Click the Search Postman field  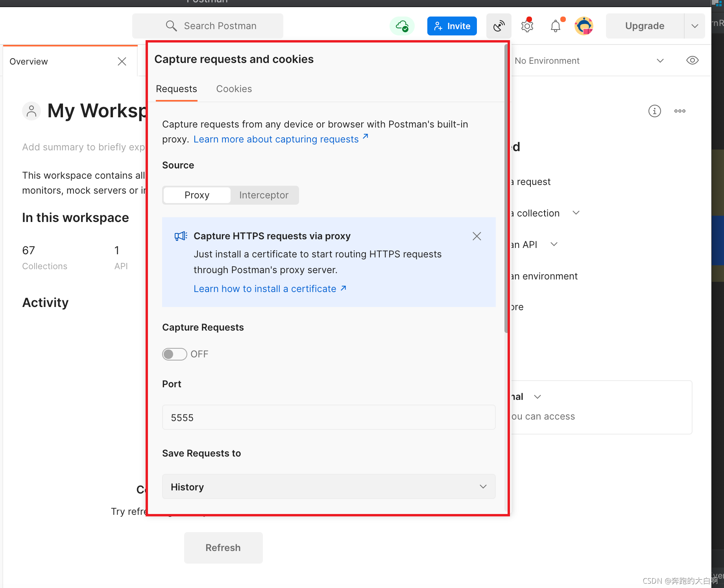click(208, 26)
